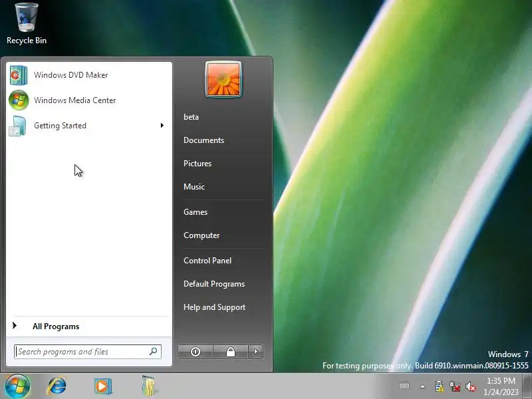
Task: Open Default Programs
Action: pos(214,284)
